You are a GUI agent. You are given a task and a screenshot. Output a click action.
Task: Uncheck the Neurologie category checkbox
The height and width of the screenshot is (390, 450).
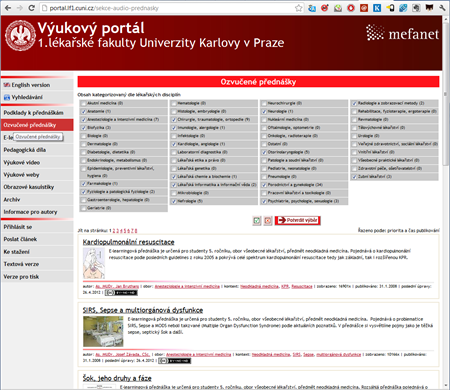click(264, 111)
